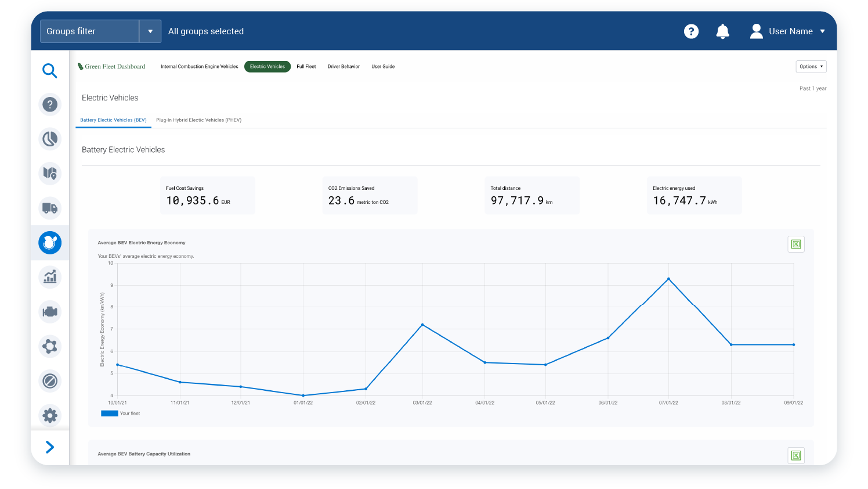
Task: Click the search magnifier icon in sidebar
Action: [50, 71]
